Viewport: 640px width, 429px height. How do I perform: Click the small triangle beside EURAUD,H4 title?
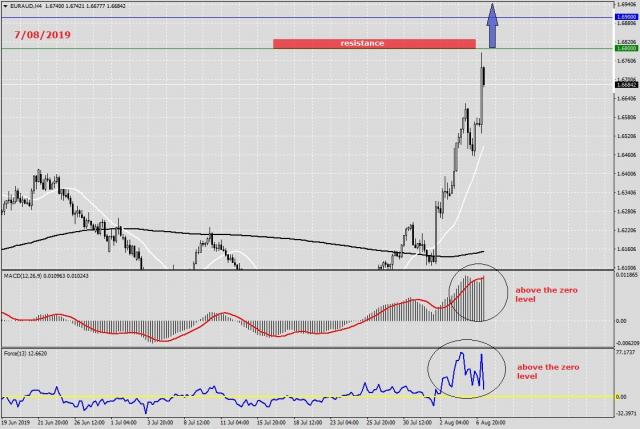(x=5, y=6)
